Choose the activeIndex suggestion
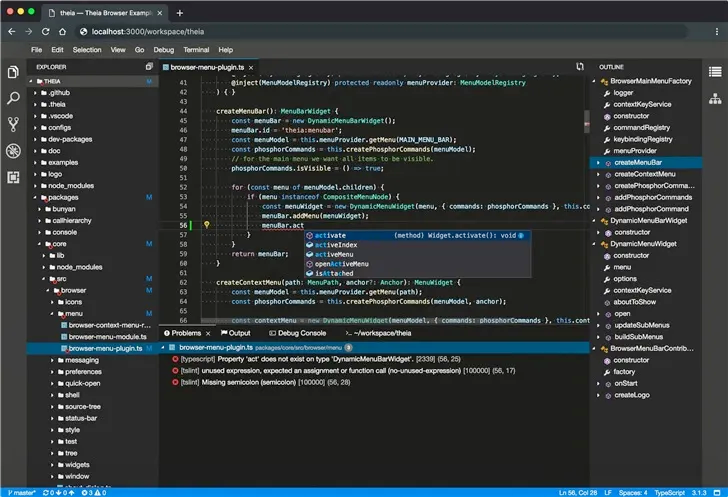Screen dimensions: 728x497 418,245
